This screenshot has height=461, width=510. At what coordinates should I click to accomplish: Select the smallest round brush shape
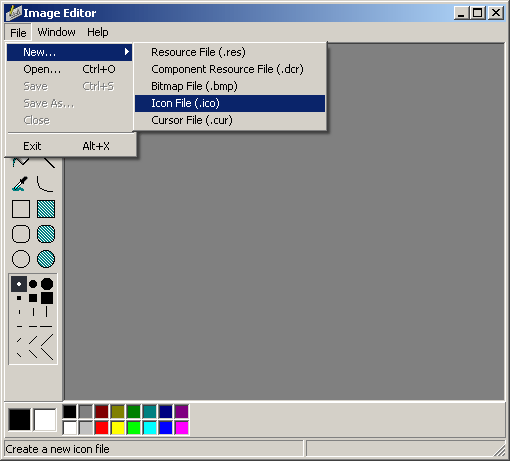click(19, 284)
